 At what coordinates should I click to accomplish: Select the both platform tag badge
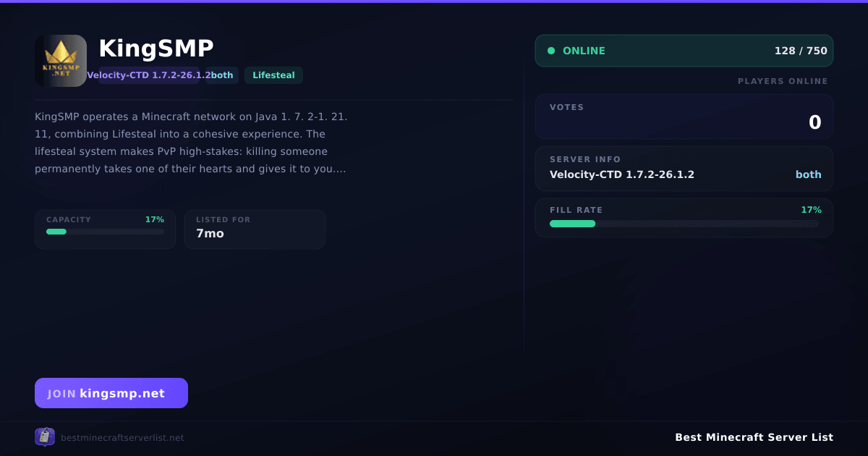pyautogui.click(x=222, y=75)
